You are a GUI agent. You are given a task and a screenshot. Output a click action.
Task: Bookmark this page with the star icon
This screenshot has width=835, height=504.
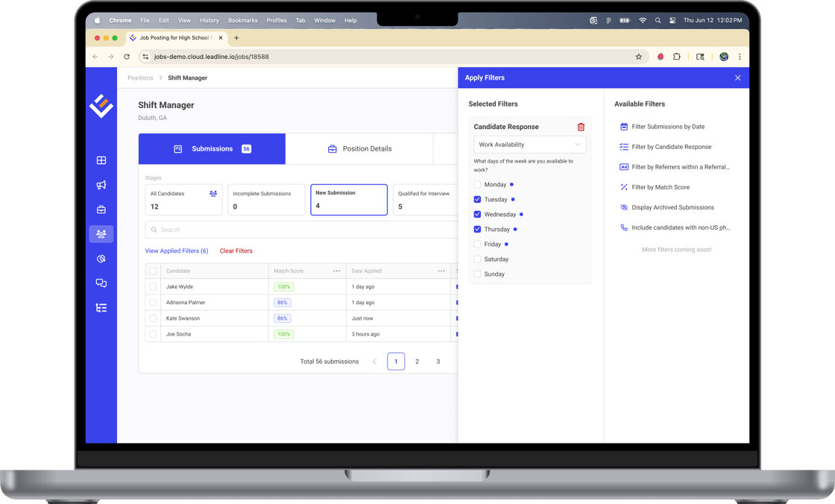point(638,57)
